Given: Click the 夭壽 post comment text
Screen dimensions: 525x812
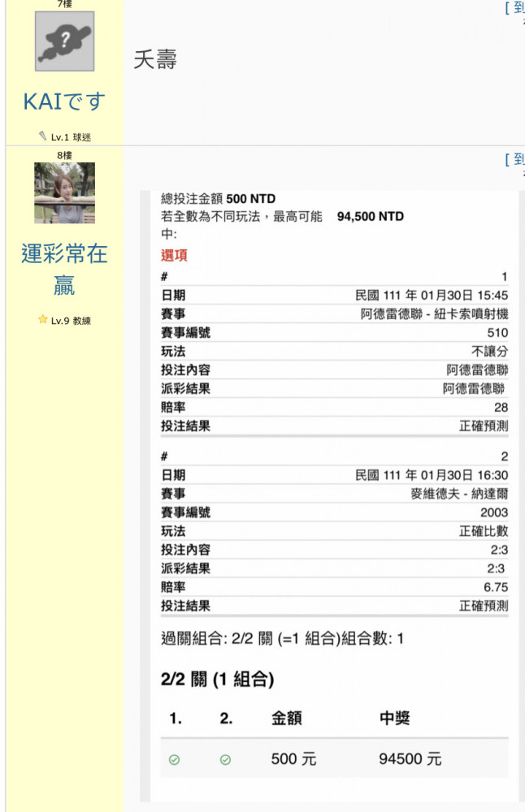Looking at the screenshot, I should coord(155,60).
